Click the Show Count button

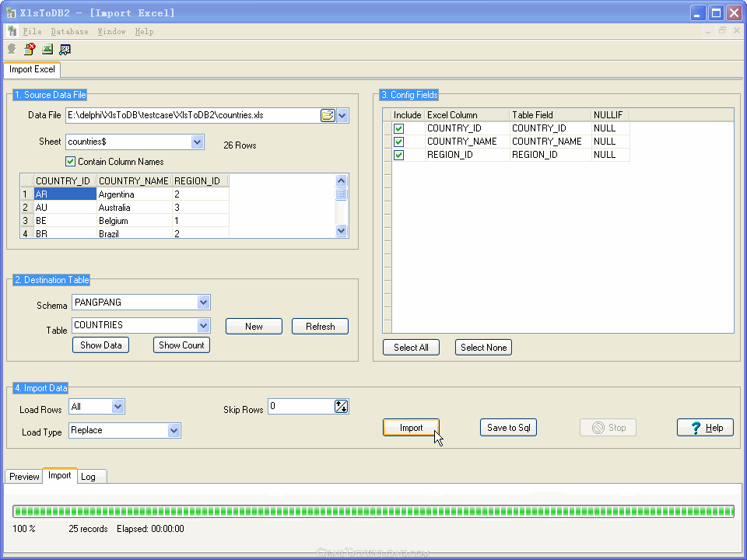[x=181, y=345]
